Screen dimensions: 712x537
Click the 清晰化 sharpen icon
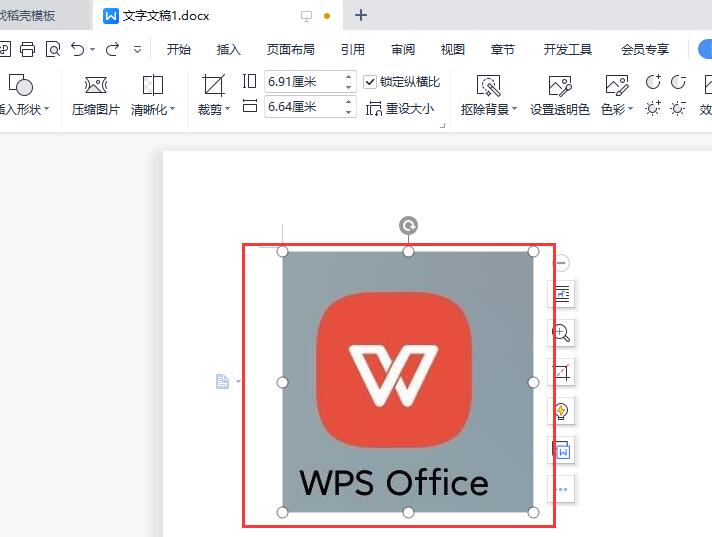point(153,85)
